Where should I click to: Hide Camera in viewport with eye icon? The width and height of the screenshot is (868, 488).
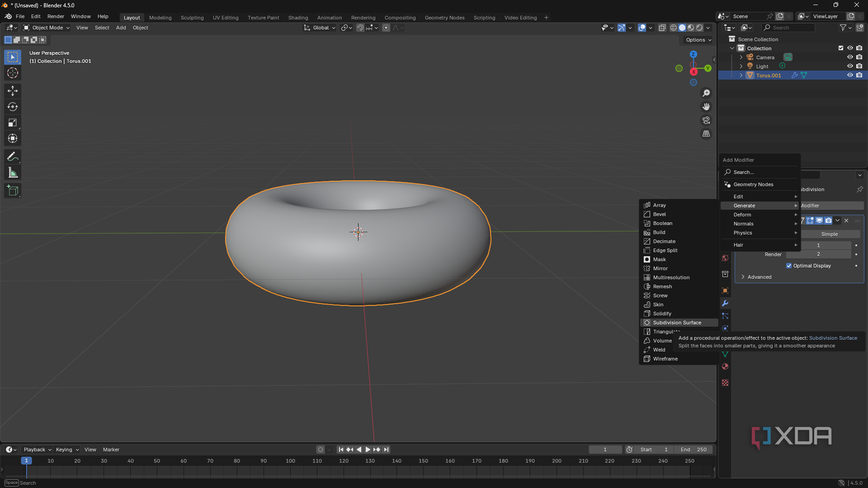click(850, 57)
